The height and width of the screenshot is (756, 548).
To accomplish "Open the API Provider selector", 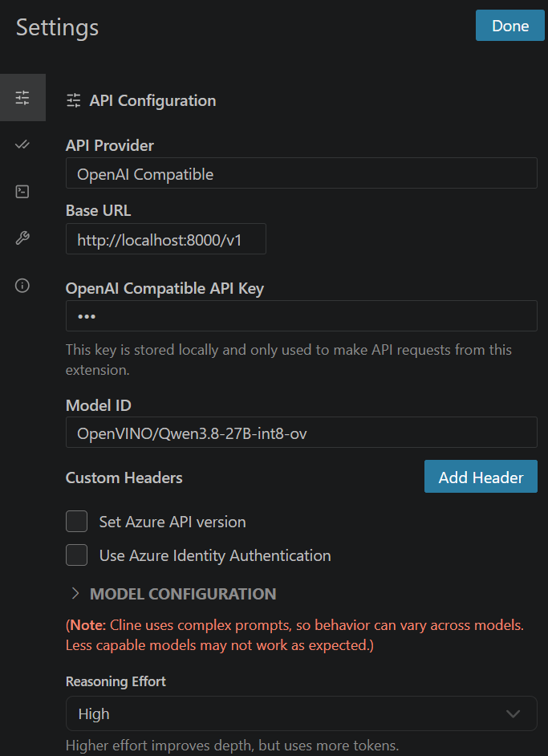I will click(301, 173).
